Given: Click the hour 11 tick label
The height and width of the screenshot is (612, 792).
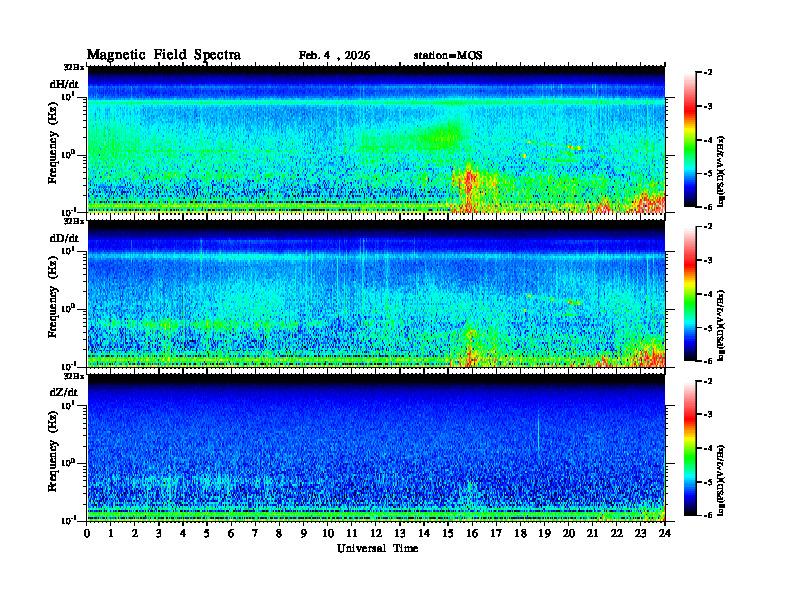Looking at the screenshot, I should [x=352, y=534].
